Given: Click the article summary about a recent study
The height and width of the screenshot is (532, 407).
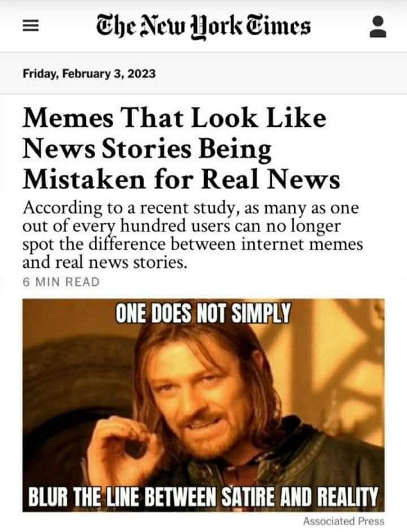Looking at the screenshot, I should 193,235.
